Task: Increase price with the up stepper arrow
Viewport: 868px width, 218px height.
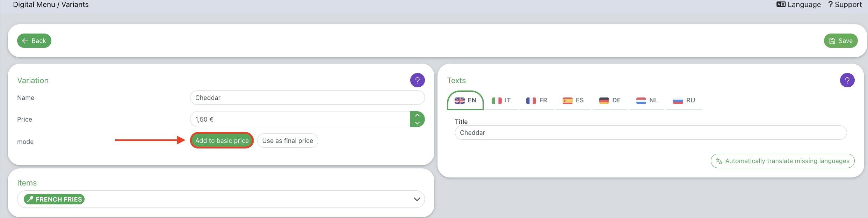Action: click(417, 115)
